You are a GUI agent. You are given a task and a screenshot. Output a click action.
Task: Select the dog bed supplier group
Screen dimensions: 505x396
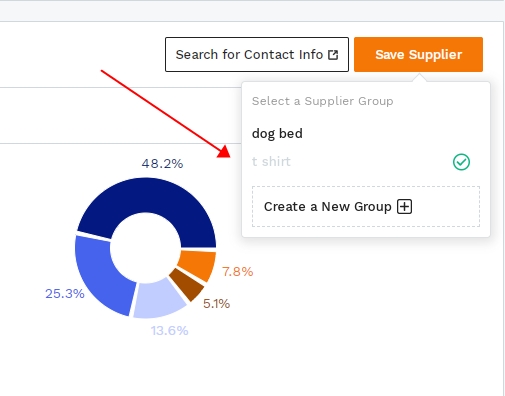click(x=366, y=134)
